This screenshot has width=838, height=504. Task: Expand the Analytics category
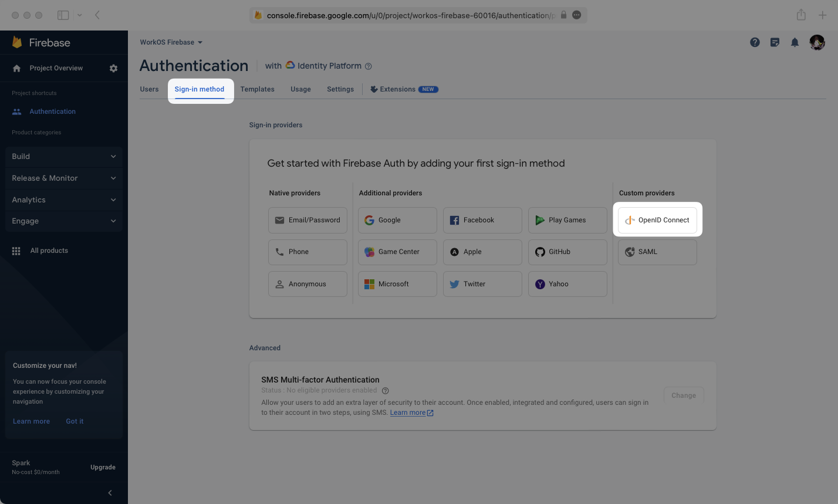point(63,200)
